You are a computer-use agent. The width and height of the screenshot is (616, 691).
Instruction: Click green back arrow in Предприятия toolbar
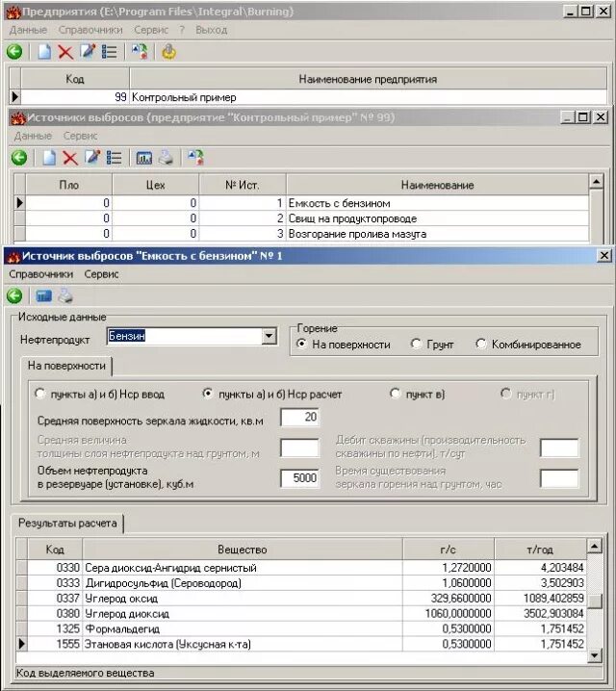[14, 52]
